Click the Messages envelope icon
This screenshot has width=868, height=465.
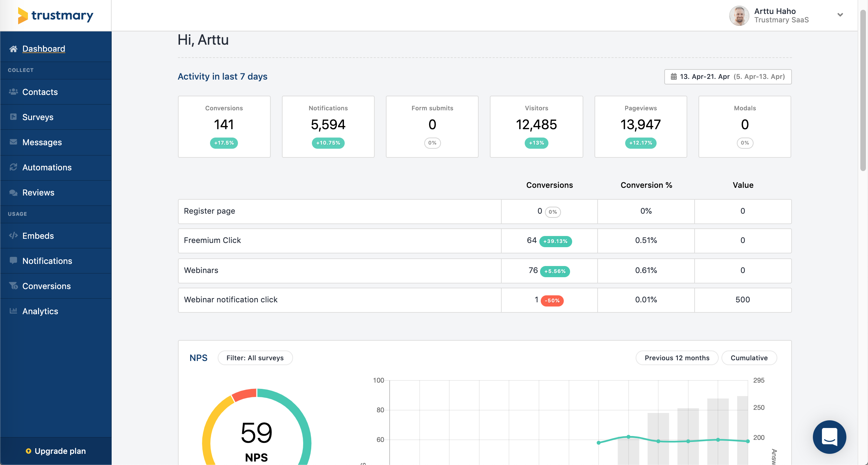[x=13, y=142]
